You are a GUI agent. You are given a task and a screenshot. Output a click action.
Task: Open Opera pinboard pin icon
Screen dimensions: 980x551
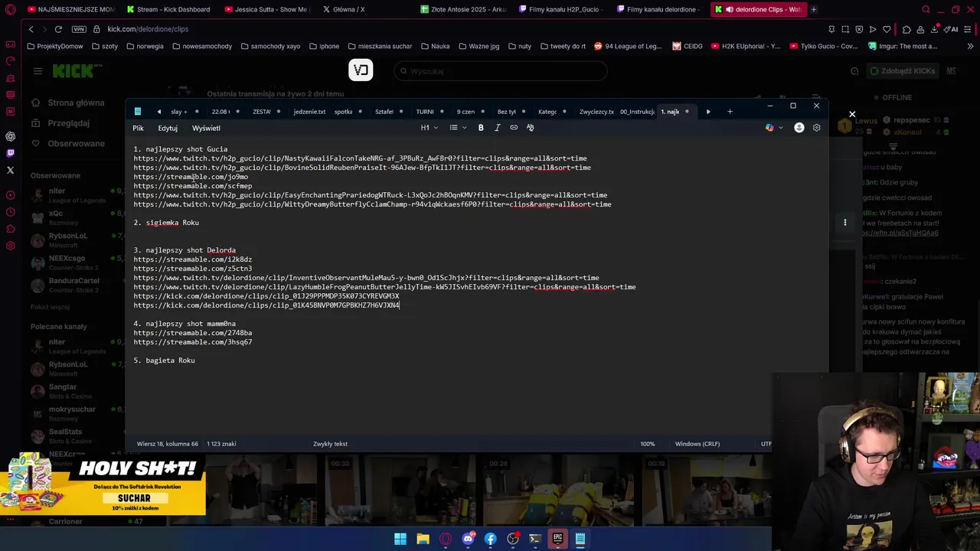(831, 29)
